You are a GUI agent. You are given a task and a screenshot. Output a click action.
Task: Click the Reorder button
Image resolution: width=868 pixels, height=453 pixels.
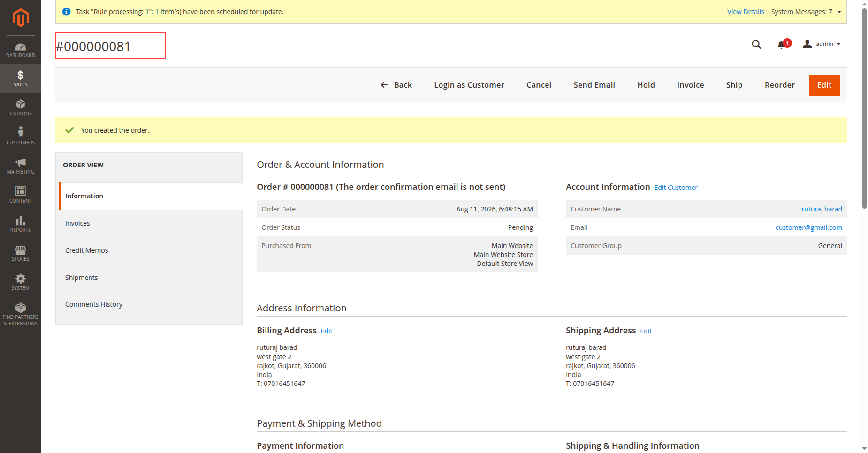(780, 85)
